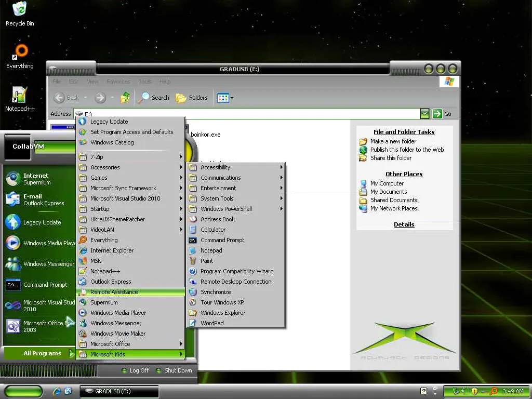Viewport: 532px width, 399px height.
Task: Click the green Start button
Action: click(x=23, y=391)
